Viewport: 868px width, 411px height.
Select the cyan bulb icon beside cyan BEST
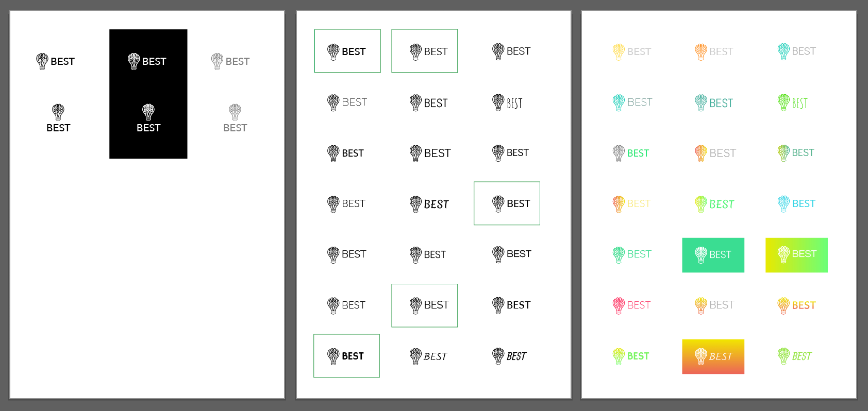(783, 204)
